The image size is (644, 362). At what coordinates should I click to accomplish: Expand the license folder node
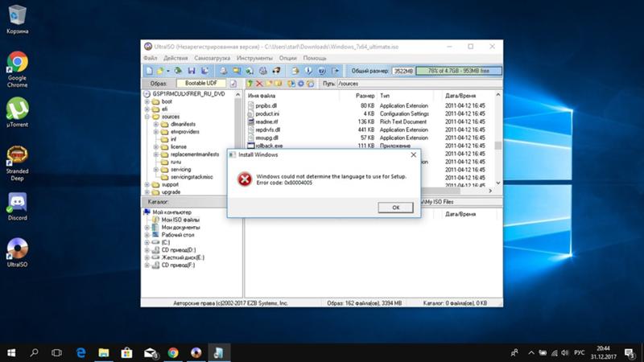(x=156, y=146)
